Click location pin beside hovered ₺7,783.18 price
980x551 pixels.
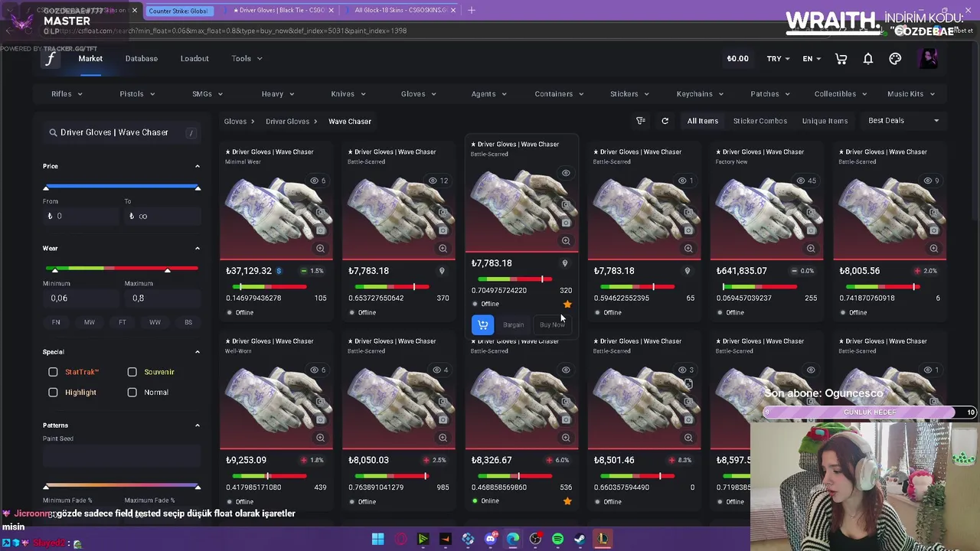tap(565, 263)
